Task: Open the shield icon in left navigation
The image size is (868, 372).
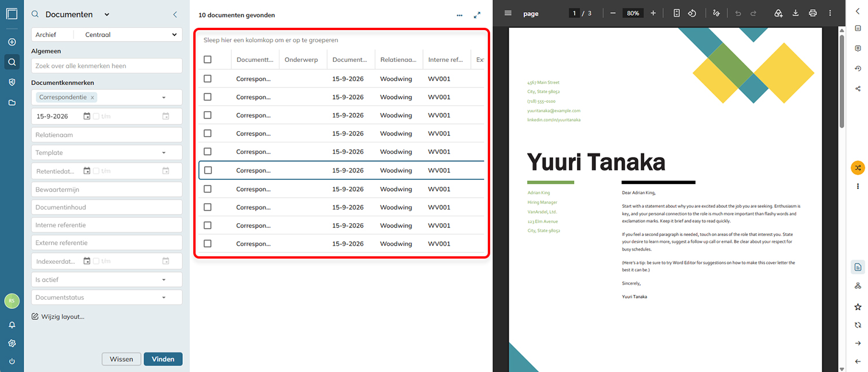Action: tap(12, 82)
